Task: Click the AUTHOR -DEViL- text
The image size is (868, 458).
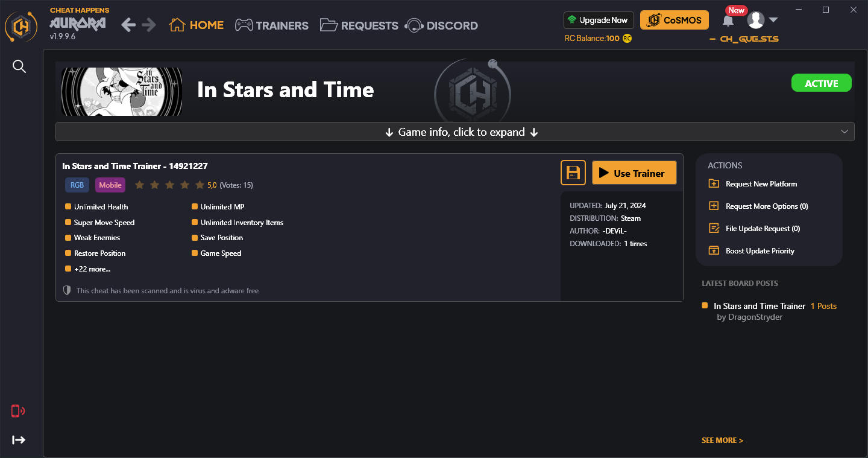Action: (598, 231)
